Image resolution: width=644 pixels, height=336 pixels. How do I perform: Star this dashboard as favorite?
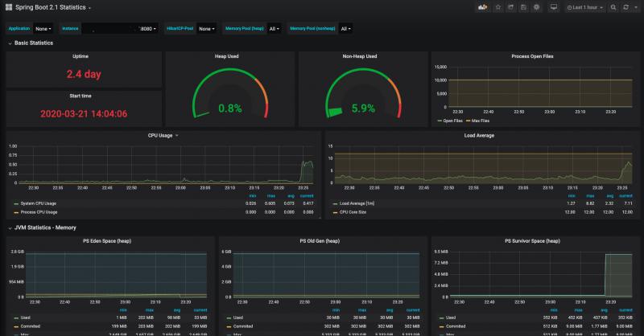click(x=498, y=7)
